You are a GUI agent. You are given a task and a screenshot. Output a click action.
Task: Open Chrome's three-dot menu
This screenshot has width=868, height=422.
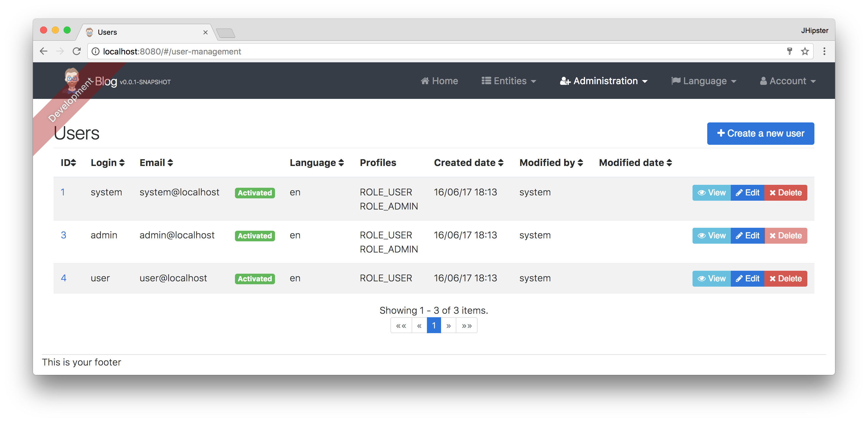coord(824,51)
